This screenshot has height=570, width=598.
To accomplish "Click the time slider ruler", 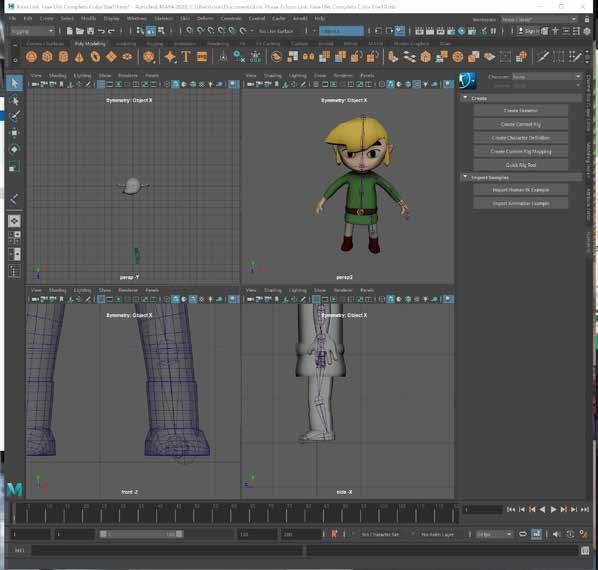I will pyautogui.click(x=236, y=513).
